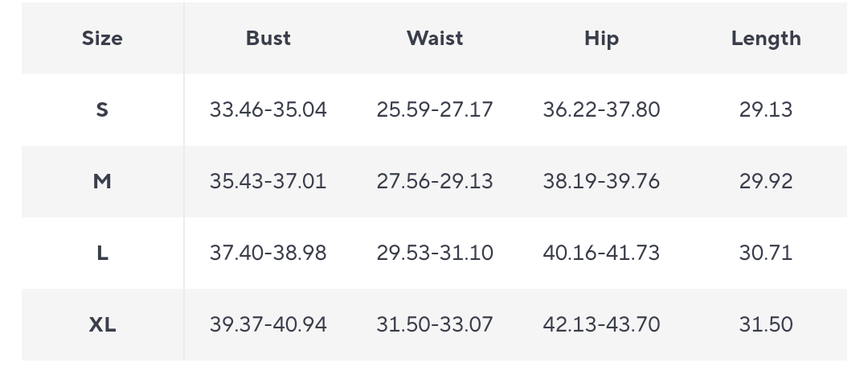Viewport: 868px width, 371px height.
Task: Click bust value 35.43-37.01
Action: [x=268, y=181]
